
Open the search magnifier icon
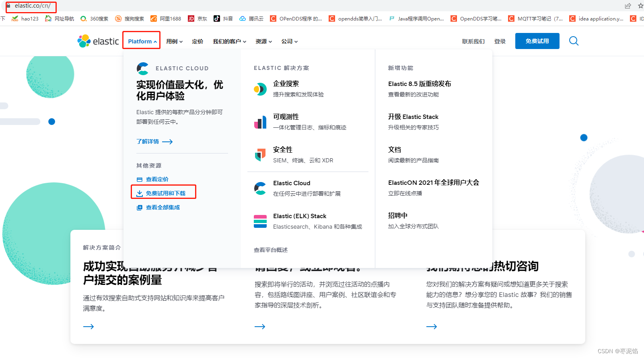point(574,41)
